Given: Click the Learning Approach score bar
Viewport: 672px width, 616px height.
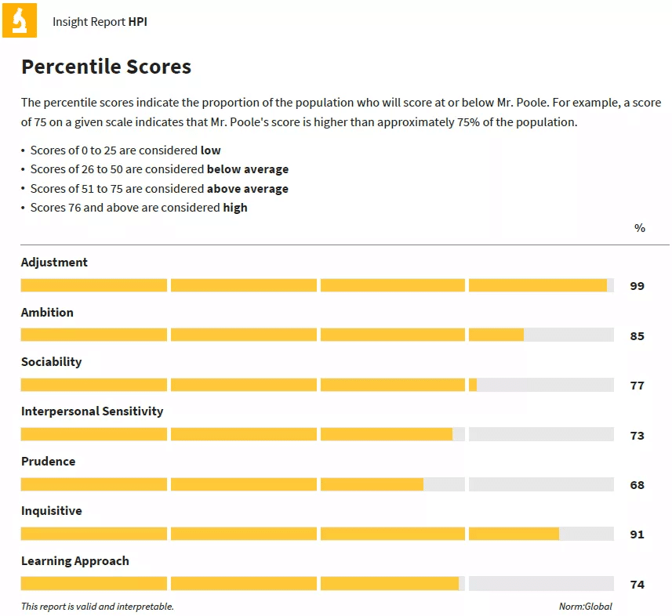Looking at the screenshot, I should (317, 583).
